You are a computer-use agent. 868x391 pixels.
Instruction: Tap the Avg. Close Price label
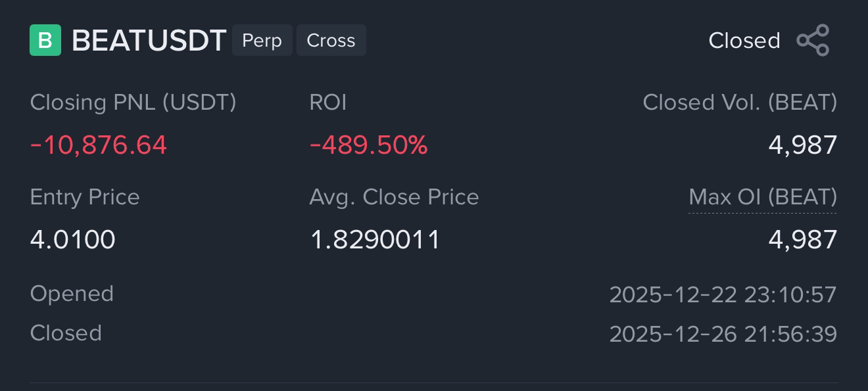click(394, 197)
